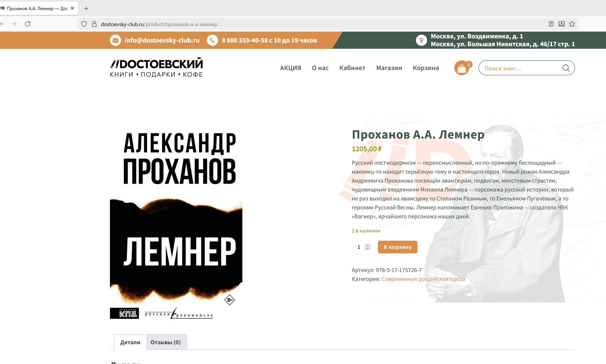The width and height of the screenshot is (606, 364).
Task: Go to the Магазин page
Action: click(389, 68)
